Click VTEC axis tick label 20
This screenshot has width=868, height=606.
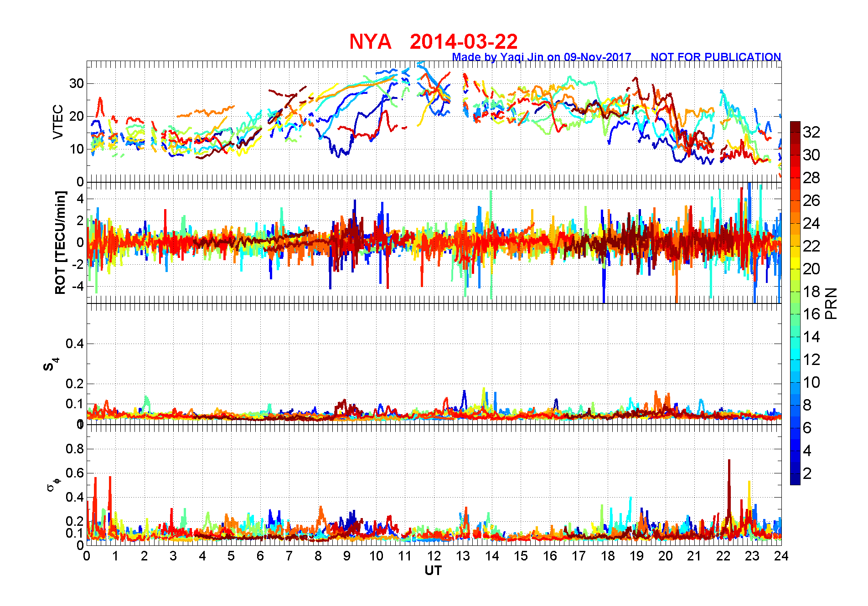pos(77,116)
